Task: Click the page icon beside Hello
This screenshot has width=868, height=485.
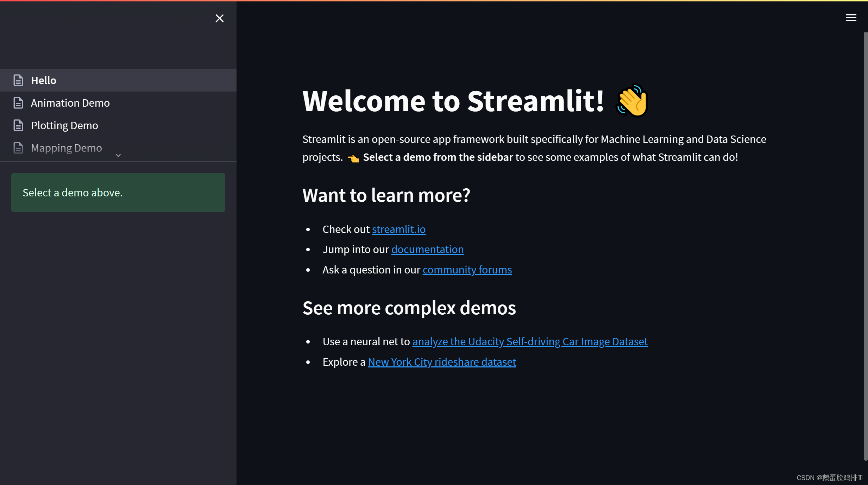Action: pyautogui.click(x=18, y=80)
